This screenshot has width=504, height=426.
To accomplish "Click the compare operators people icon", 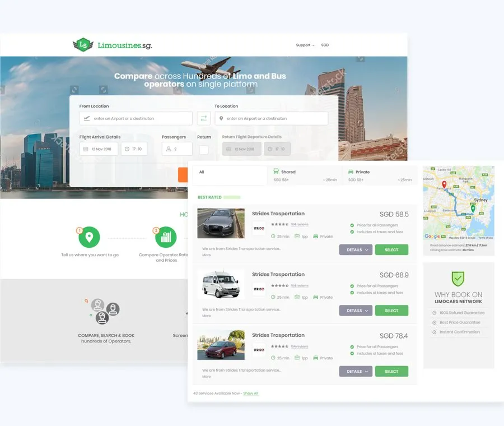I will pyautogui.click(x=105, y=311).
